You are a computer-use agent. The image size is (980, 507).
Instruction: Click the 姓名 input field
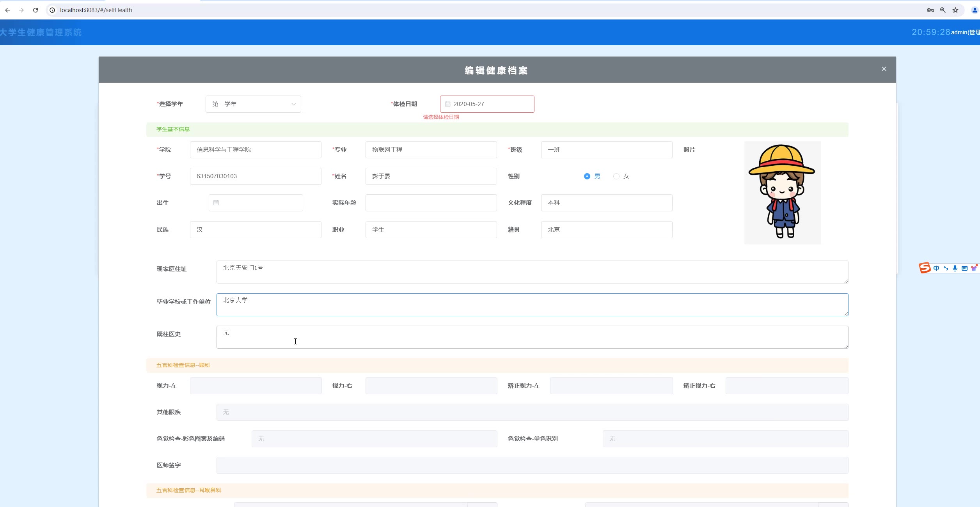point(431,176)
